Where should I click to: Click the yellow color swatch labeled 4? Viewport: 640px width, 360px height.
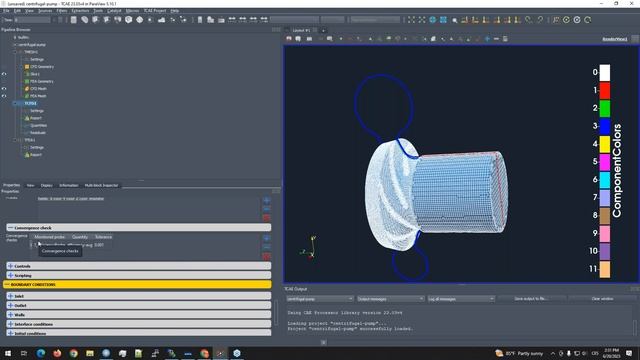click(x=604, y=144)
